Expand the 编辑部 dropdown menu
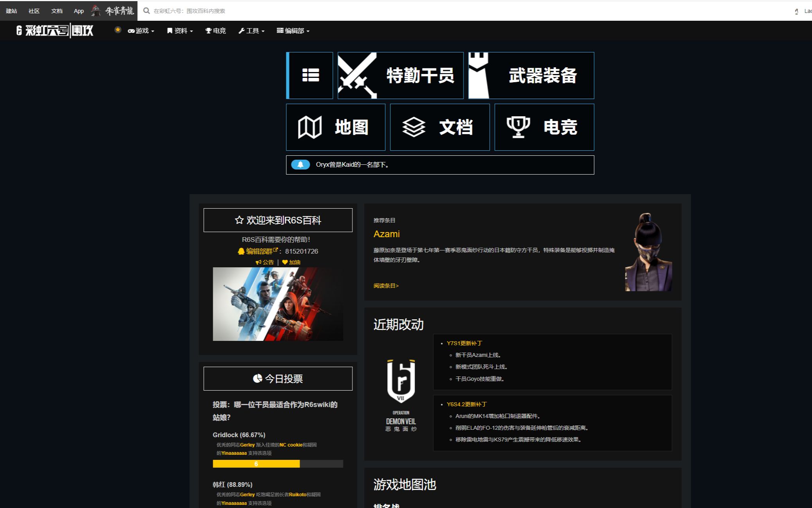The image size is (812, 508). tap(293, 31)
